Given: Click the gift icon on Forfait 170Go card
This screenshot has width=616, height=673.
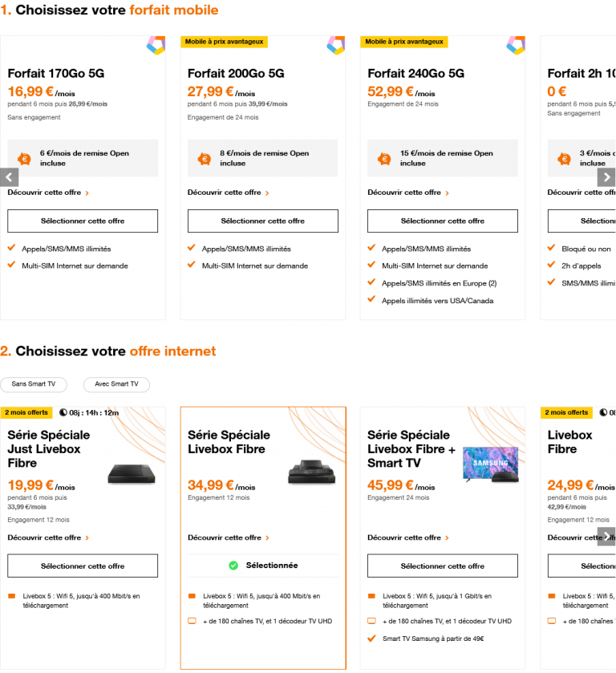Looking at the screenshot, I should 26,157.
